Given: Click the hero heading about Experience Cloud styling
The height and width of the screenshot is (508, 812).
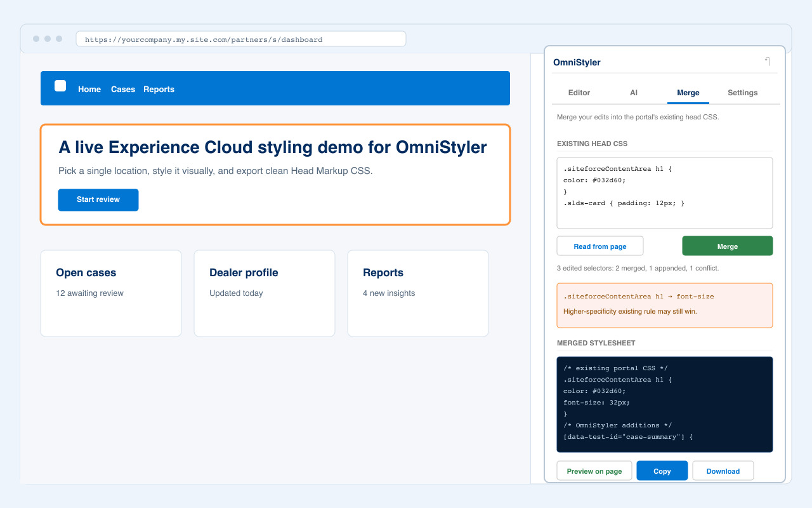Looking at the screenshot, I should tap(273, 147).
